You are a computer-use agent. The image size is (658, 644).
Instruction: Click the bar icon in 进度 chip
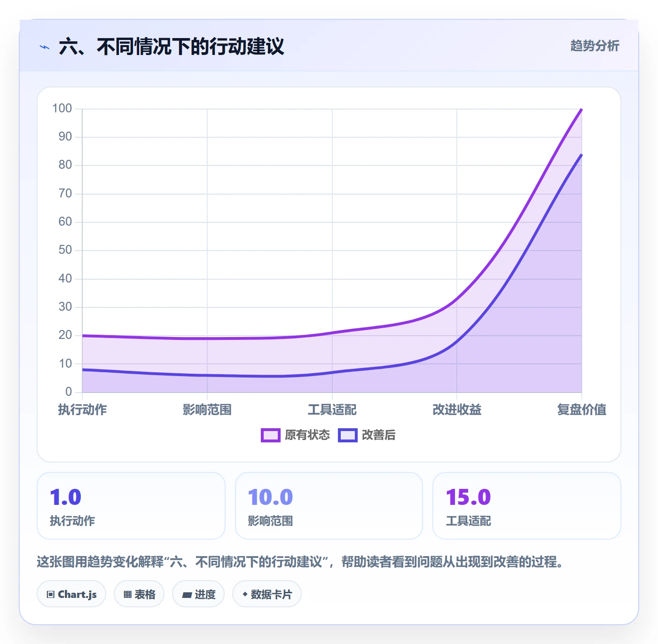pyautogui.click(x=187, y=595)
